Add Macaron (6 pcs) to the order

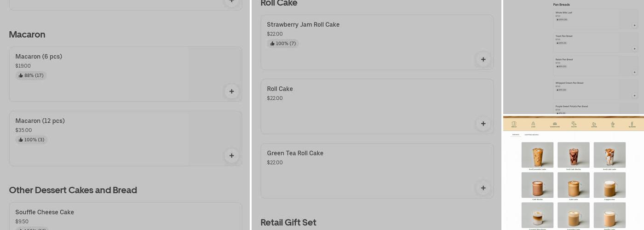[x=231, y=91]
